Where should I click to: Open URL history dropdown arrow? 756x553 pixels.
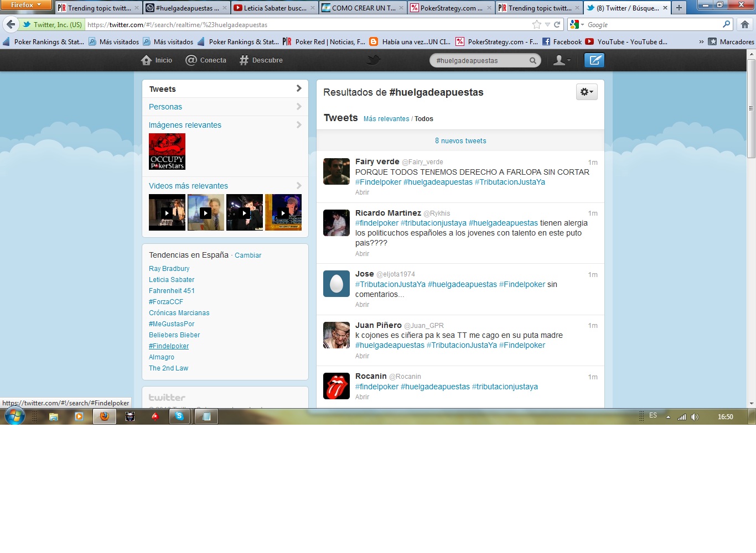pyautogui.click(x=547, y=24)
